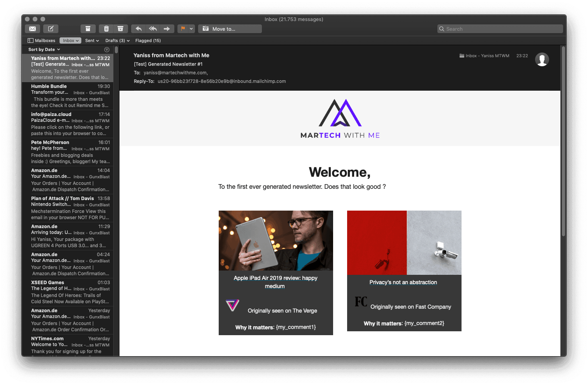Open the Plan of Attack // Tom Davis email
This screenshot has height=385, width=588.
[68, 208]
